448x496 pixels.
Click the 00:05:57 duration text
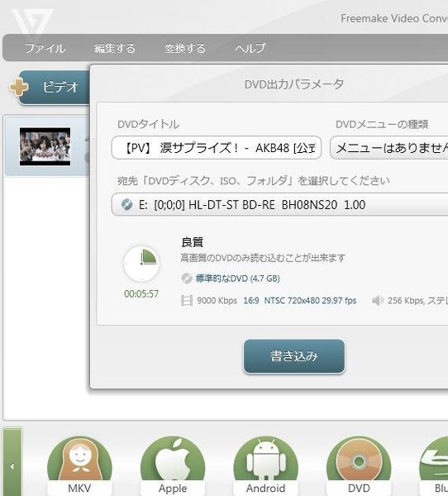click(141, 294)
